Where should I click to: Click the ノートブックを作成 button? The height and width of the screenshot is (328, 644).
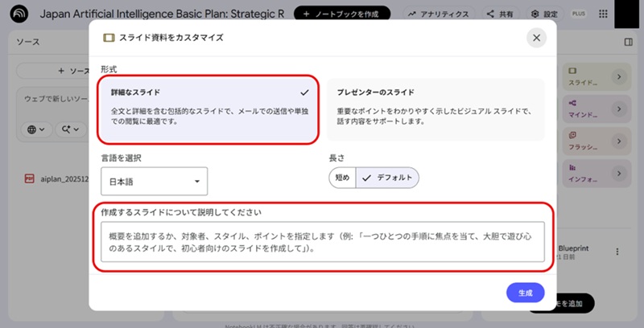[341, 14]
